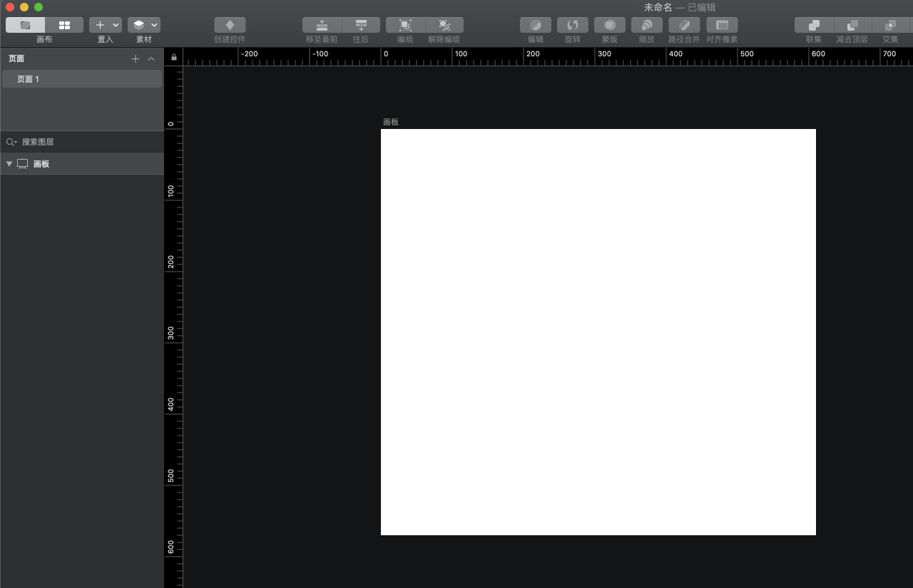Viewport: 913px width, 588px height.
Task: Click the 页面 panel header label
Action: [16, 58]
